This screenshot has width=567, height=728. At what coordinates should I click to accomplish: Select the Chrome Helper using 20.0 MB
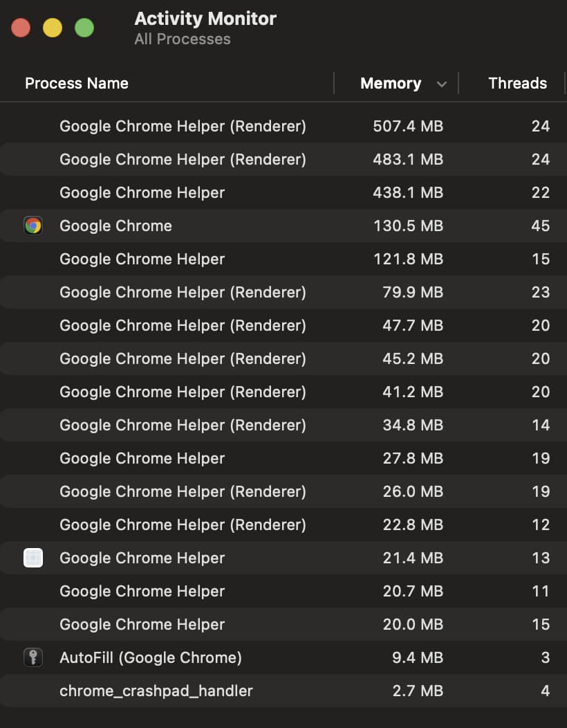click(207, 624)
